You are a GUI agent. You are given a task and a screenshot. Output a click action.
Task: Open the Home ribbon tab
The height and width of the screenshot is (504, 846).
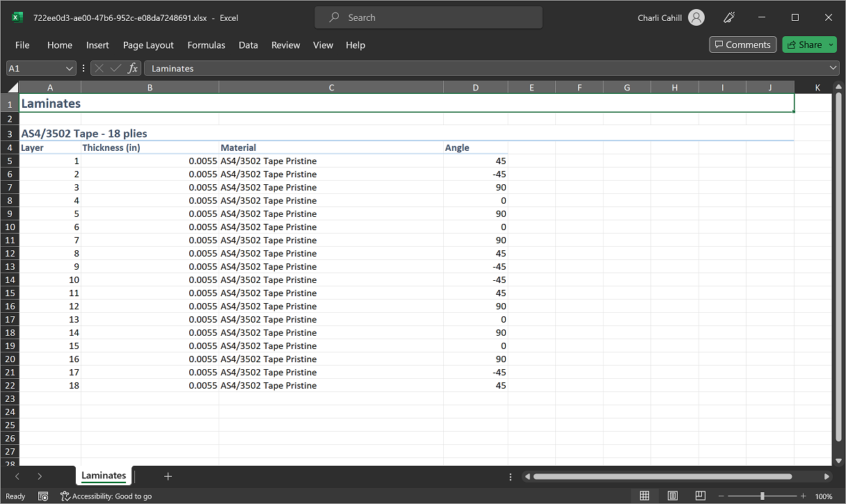pyautogui.click(x=60, y=44)
